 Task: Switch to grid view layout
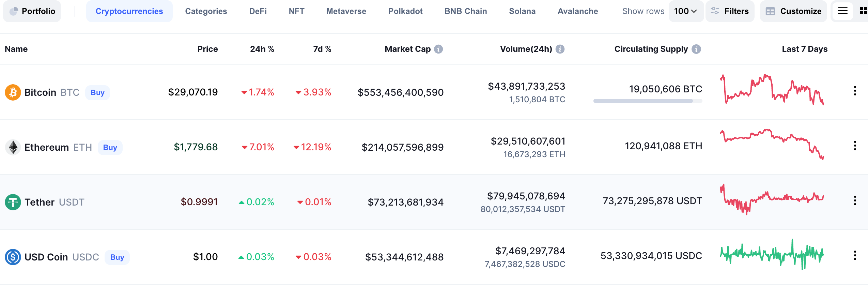click(x=863, y=11)
